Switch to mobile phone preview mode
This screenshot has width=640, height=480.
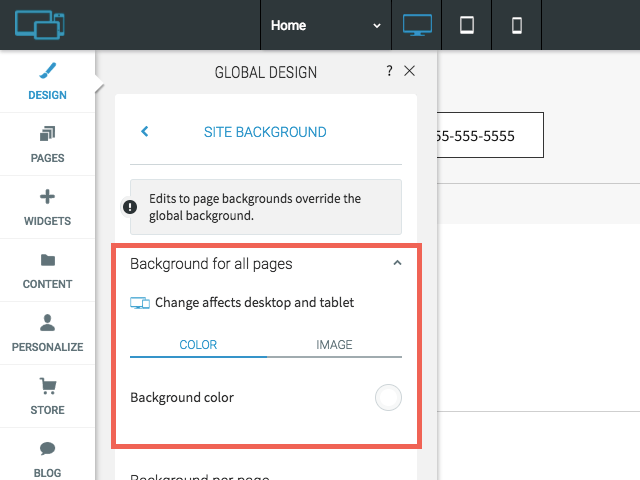517,25
